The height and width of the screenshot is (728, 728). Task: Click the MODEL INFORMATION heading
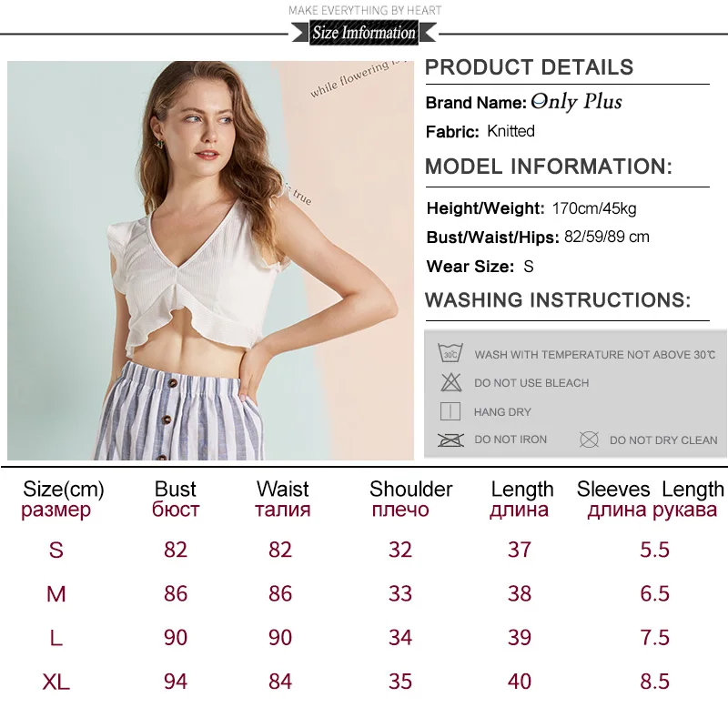tap(549, 167)
